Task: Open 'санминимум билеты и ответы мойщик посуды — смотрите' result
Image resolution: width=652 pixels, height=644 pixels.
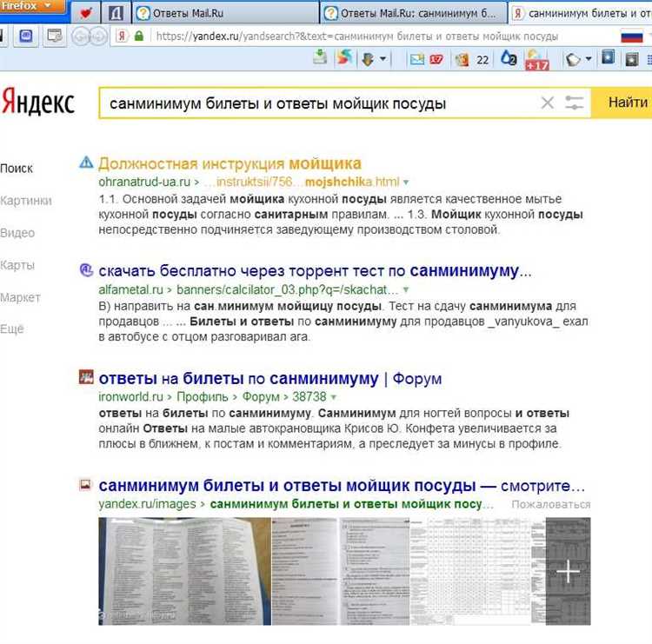Action: tap(342, 486)
